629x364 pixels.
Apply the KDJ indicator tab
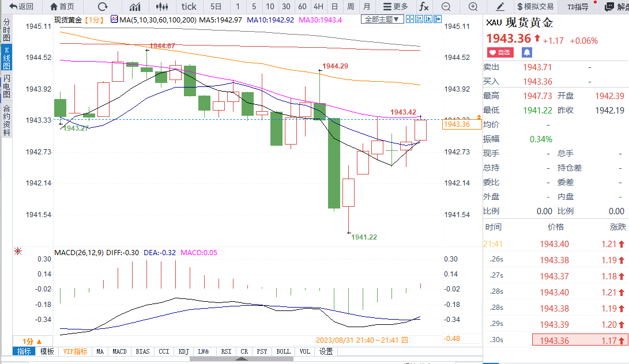click(x=183, y=351)
